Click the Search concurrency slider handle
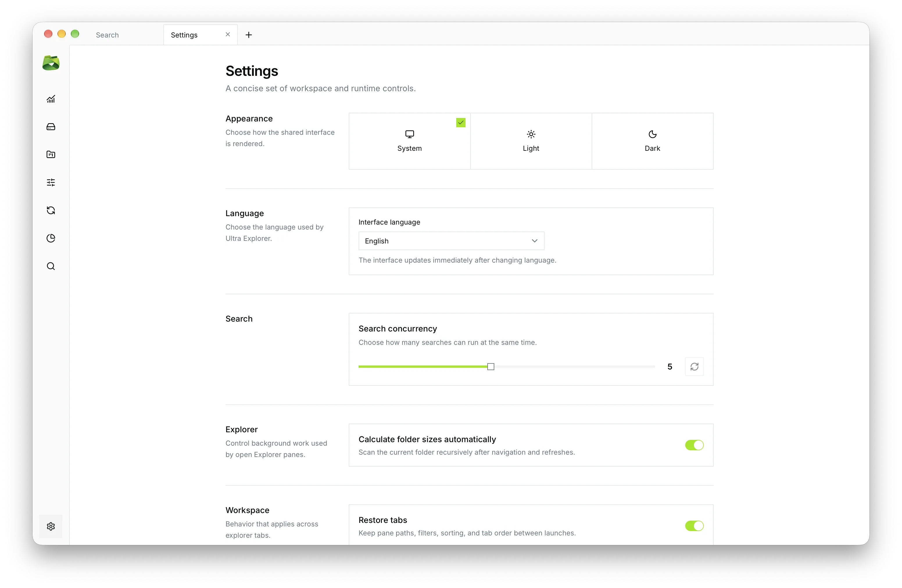The width and height of the screenshot is (902, 588). tap(491, 366)
